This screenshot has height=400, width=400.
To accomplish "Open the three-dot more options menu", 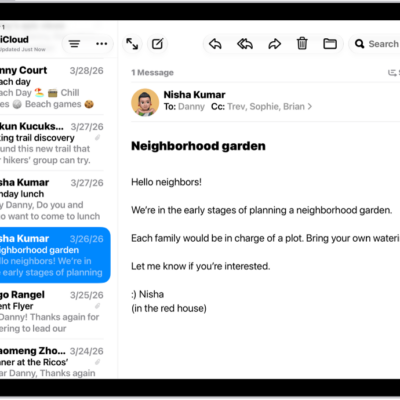I will 101,44.
